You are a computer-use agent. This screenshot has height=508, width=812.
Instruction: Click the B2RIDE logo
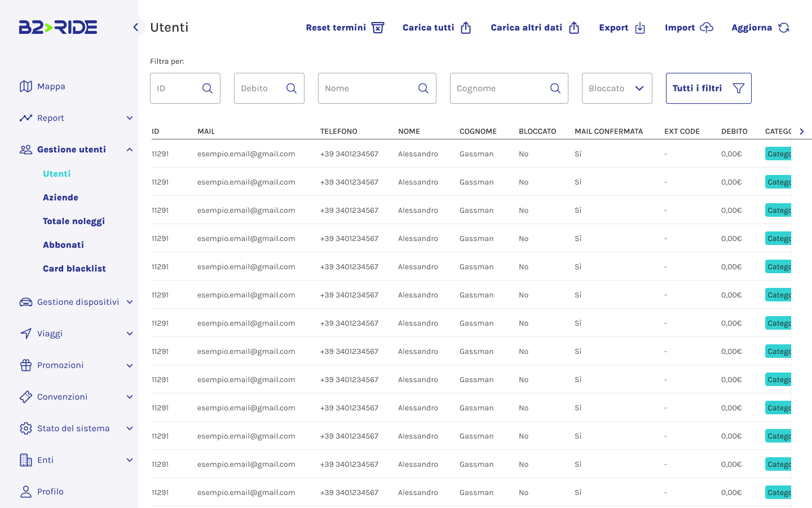tap(58, 27)
